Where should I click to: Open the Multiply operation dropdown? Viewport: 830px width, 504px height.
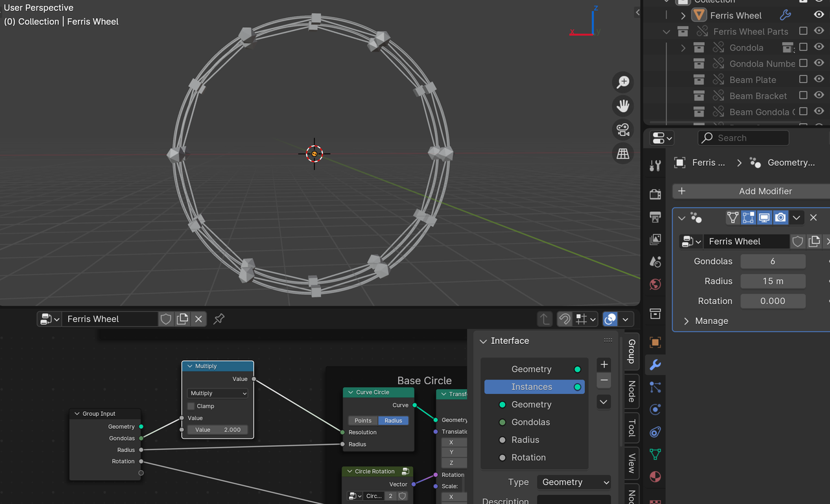pos(217,393)
